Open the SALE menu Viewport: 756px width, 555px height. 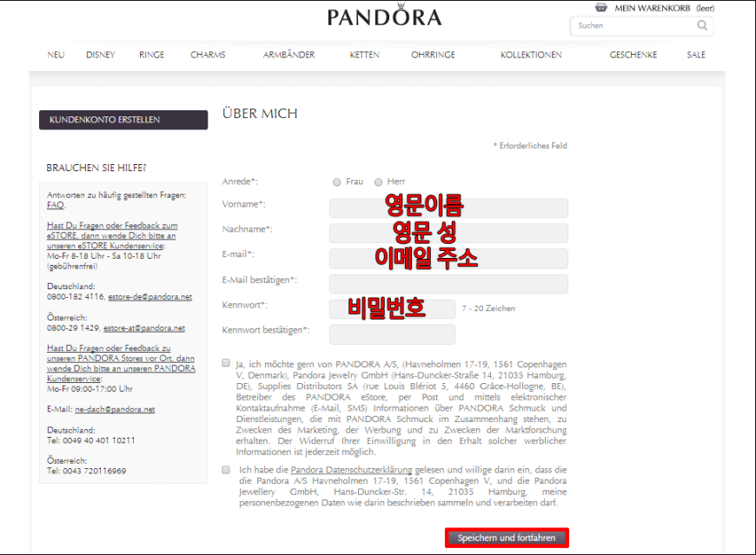(x=696, y=55)
